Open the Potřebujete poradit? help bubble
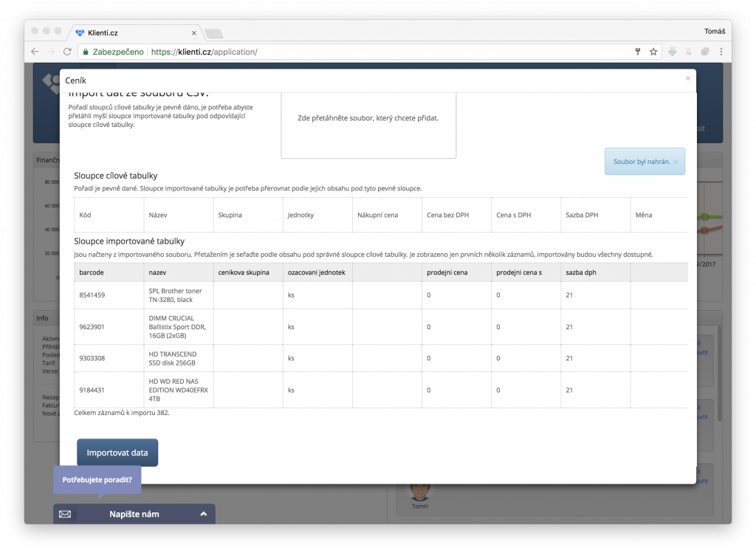The width and height of the screenshot is (756, 553). [97, 480]
